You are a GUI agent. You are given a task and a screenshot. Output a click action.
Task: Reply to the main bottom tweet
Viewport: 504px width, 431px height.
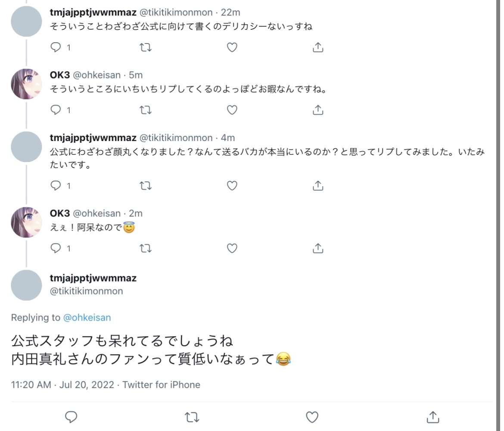click(x=71, y=417)
